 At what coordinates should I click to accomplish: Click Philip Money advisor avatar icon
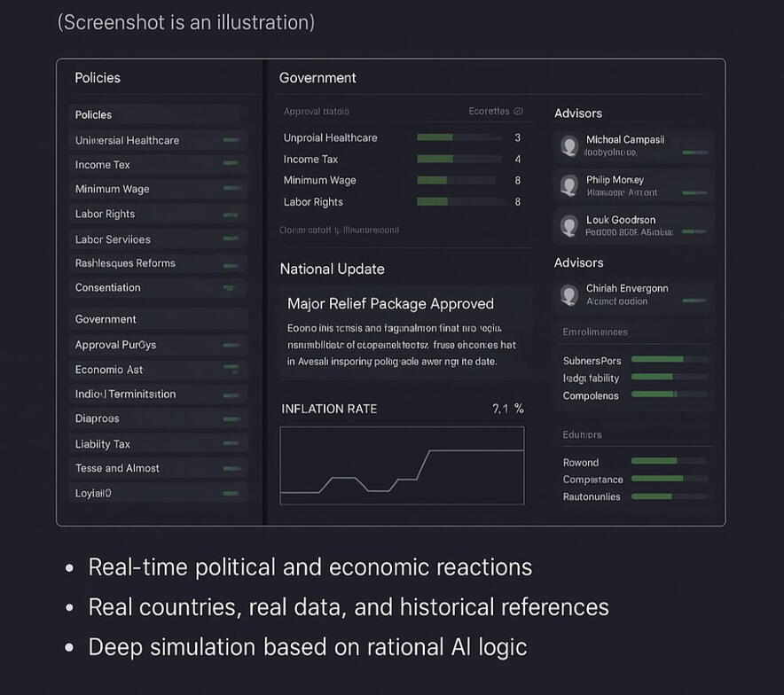pos(569,185)
